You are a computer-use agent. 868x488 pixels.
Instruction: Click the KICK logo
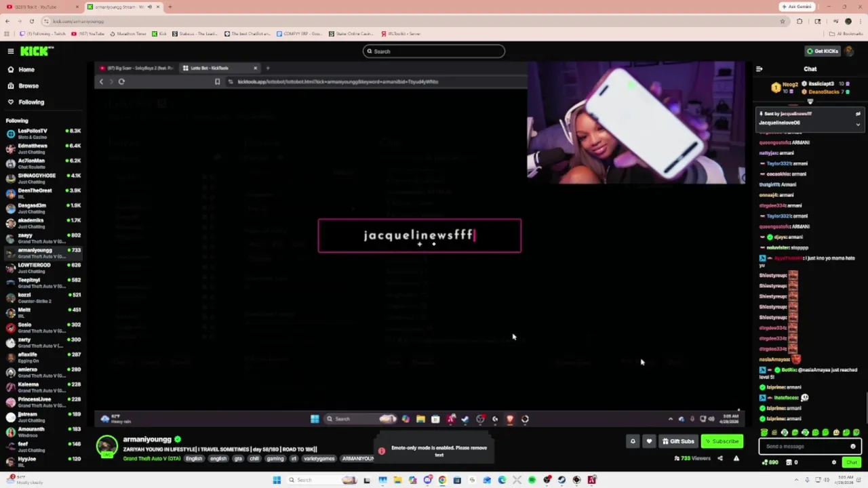click(37, 51)
